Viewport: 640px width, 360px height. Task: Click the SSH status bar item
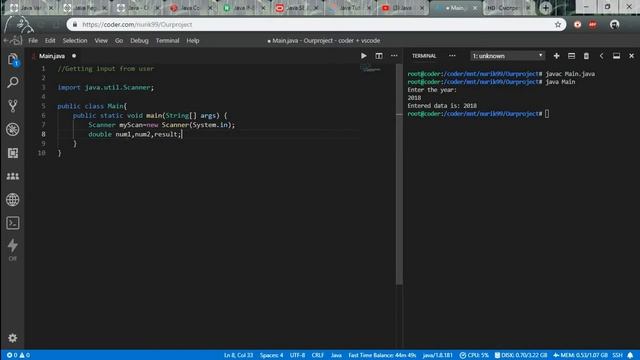tap(617, 355)
